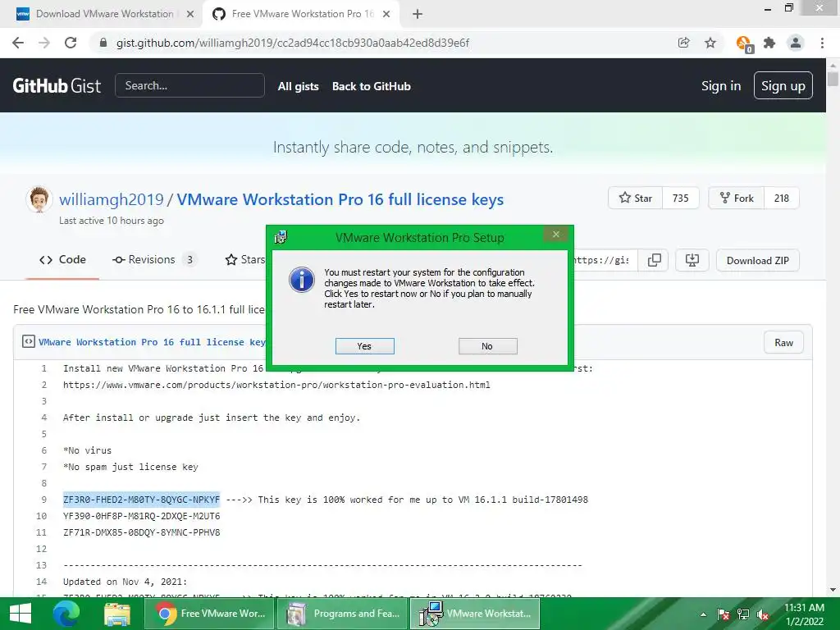Reload the gist page

tap(71, 43)
